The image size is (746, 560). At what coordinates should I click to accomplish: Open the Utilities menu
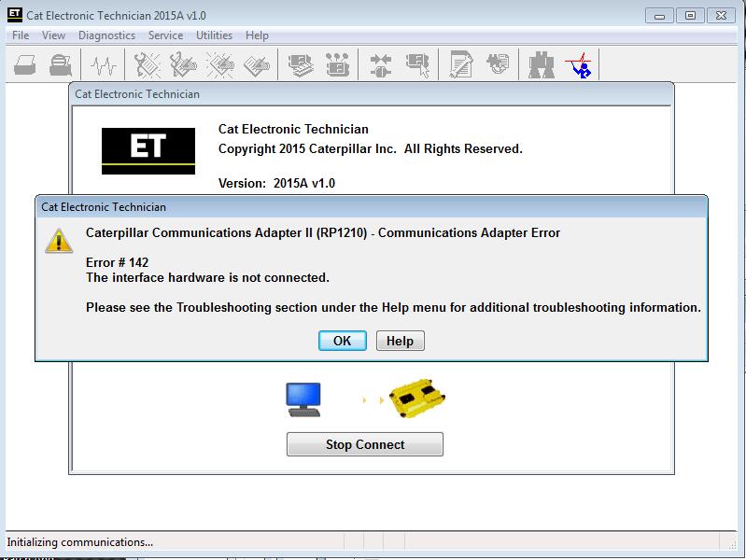(x=214, y=35)
